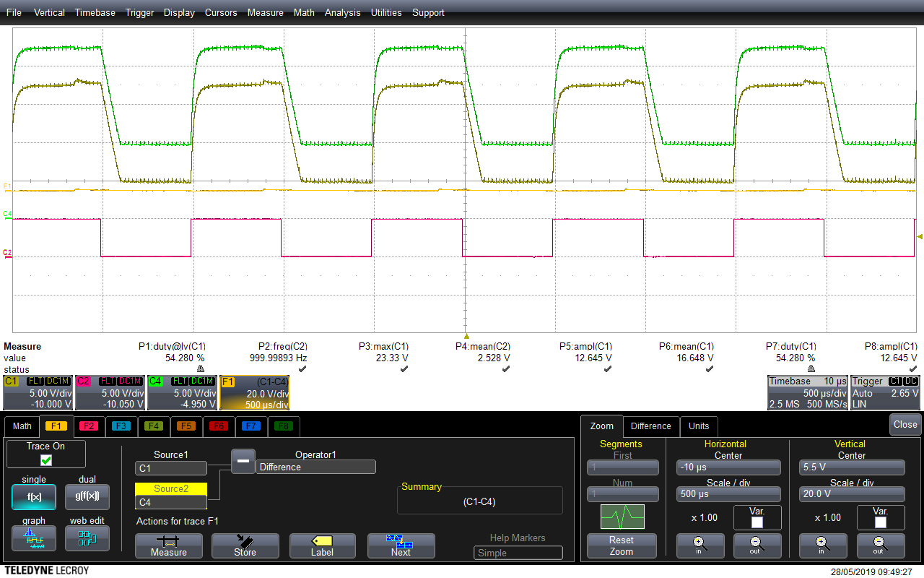
Task: Zoom in vertically with magnifier icon
Action: [x=821, y=546]
